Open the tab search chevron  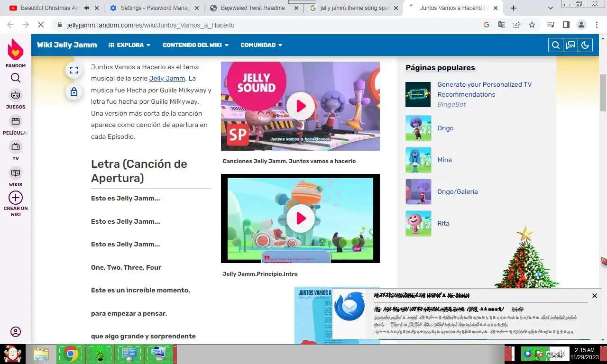point(551,8)
